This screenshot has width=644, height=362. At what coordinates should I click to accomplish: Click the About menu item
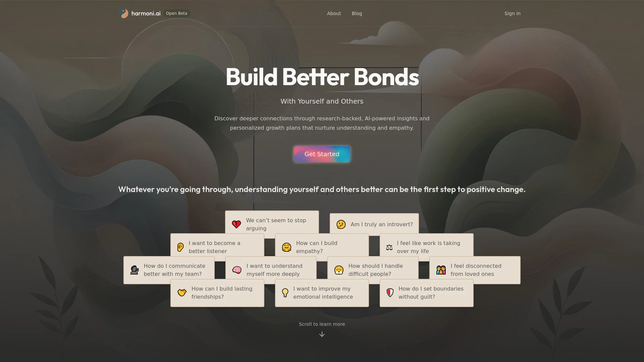[x=334, y=13]
